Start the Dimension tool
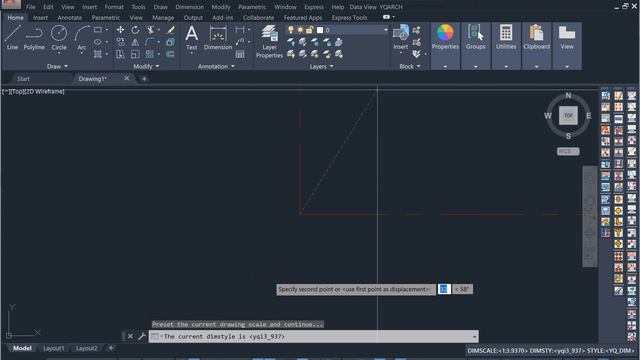640x360 pixels. tap(218, 38)
